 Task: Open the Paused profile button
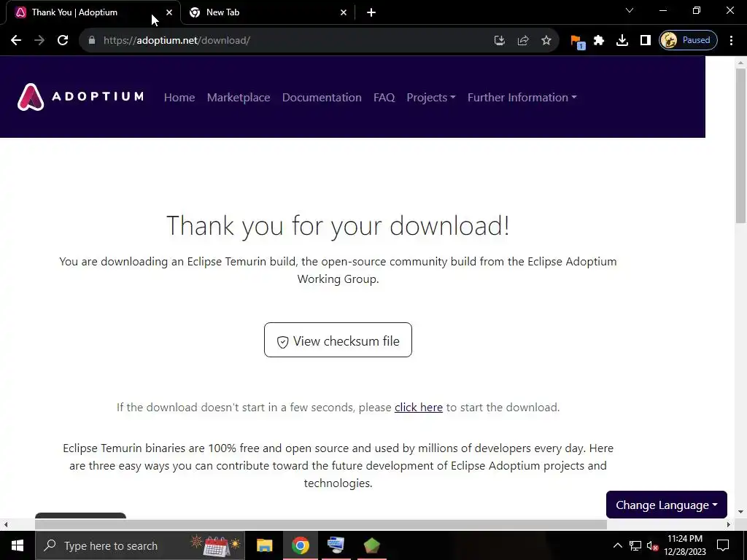(x=688, y=41)
